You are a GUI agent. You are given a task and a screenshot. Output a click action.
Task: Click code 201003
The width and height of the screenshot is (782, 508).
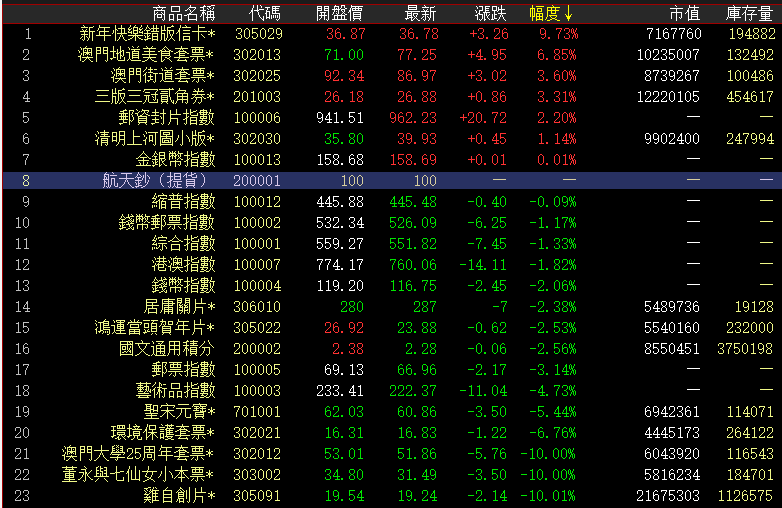(257, 97)
